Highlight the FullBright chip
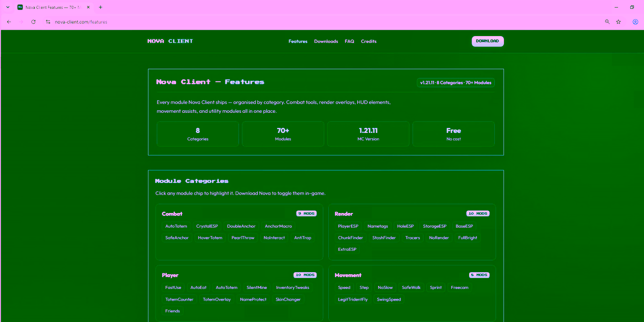The width and height of the screenshot is (644, 322). pyautogui.click(x=467, y=238)
